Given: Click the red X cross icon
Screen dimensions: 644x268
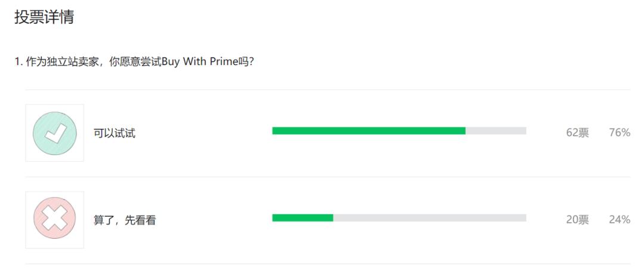Looking at the screenshot, I should click(x=55, y=220).
